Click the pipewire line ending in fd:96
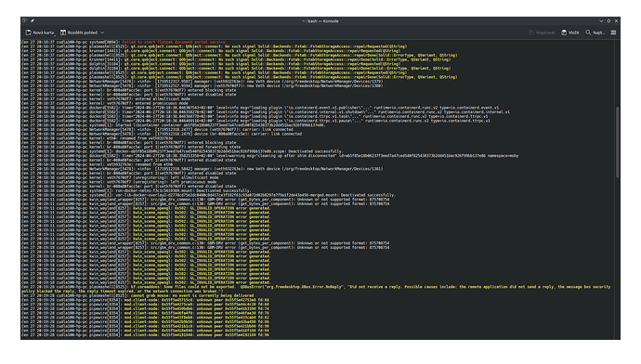This screenshot has width=641, height=364. [145, 335]
